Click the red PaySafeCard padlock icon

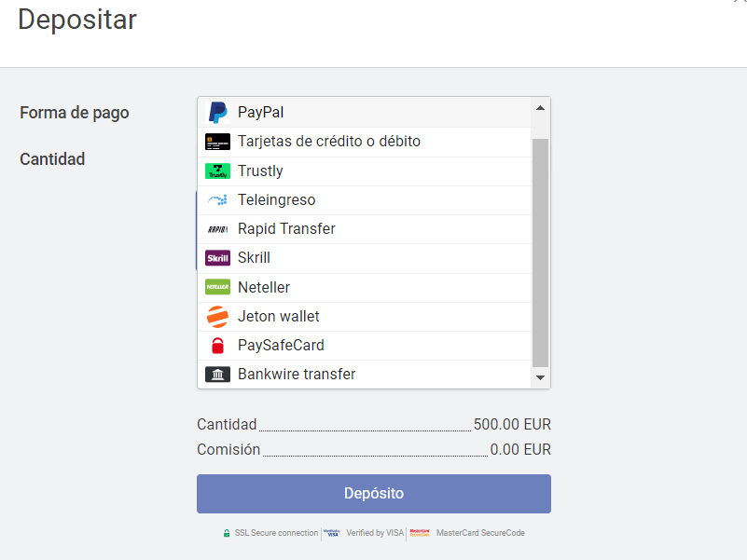[217, 346]
